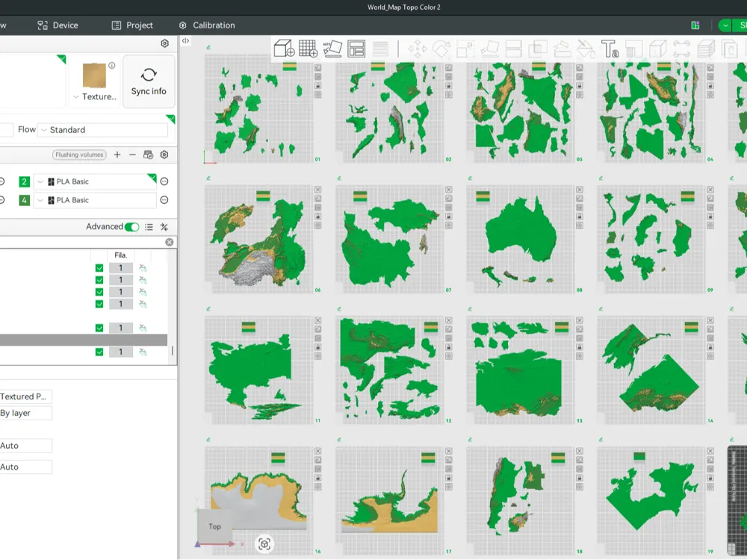The width and height of the screenshot is (747, 560).
Task: Open printer settings gear at panel top
Action: click(165, 43)
